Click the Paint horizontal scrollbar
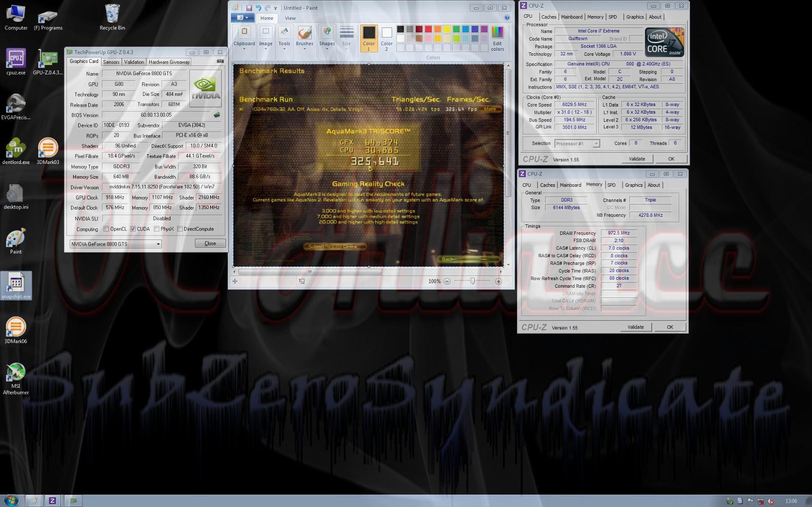The height and width of the screenshot is (507, 812). point(310,272)
